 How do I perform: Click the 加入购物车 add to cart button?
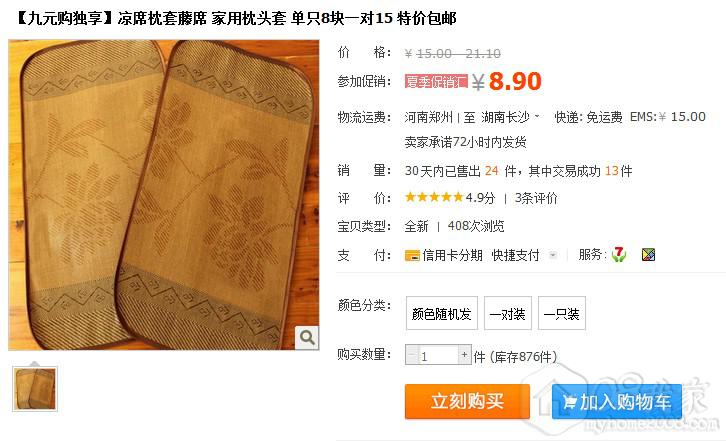(x=617, y=401)
